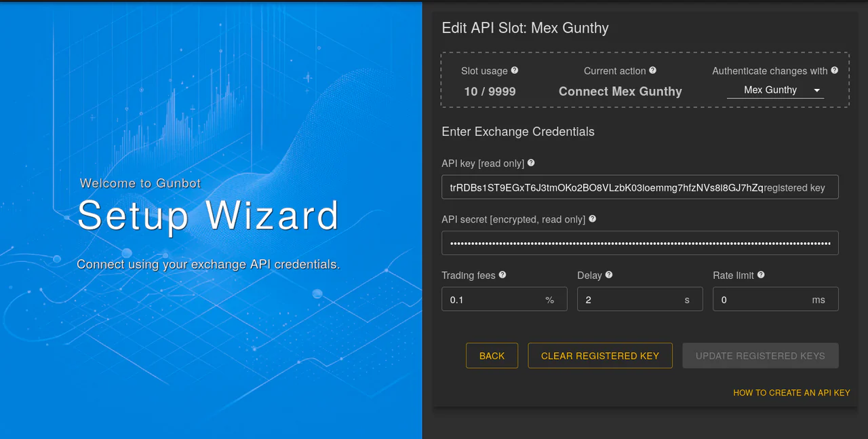This screenshot has height=439, width=868.
Task: Click the API key read-only field
Action: click(x=639, y=187)
